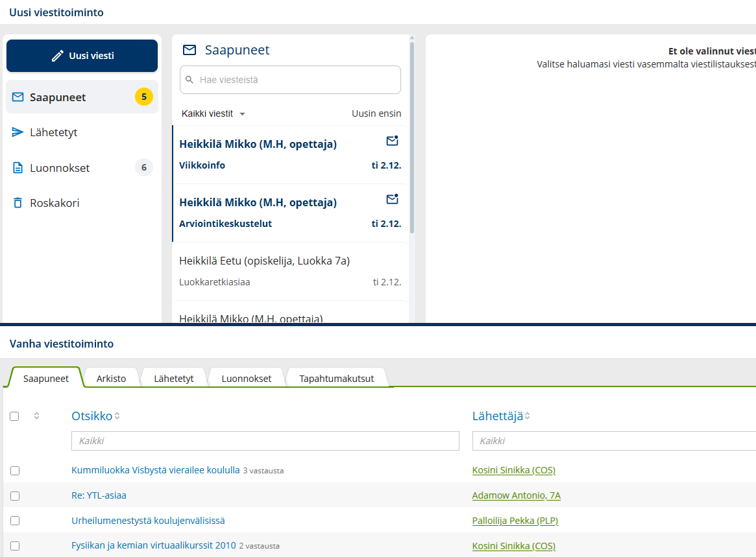The image size is (756, 557).
Task: Click the sort arrows next to Otsikko
Action: [x=117, y=416]
